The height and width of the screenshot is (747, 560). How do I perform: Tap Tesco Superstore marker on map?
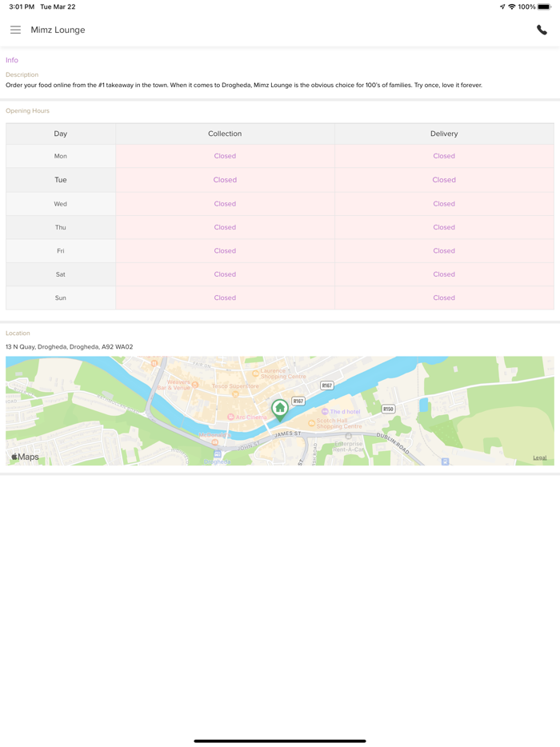(235, 389)
